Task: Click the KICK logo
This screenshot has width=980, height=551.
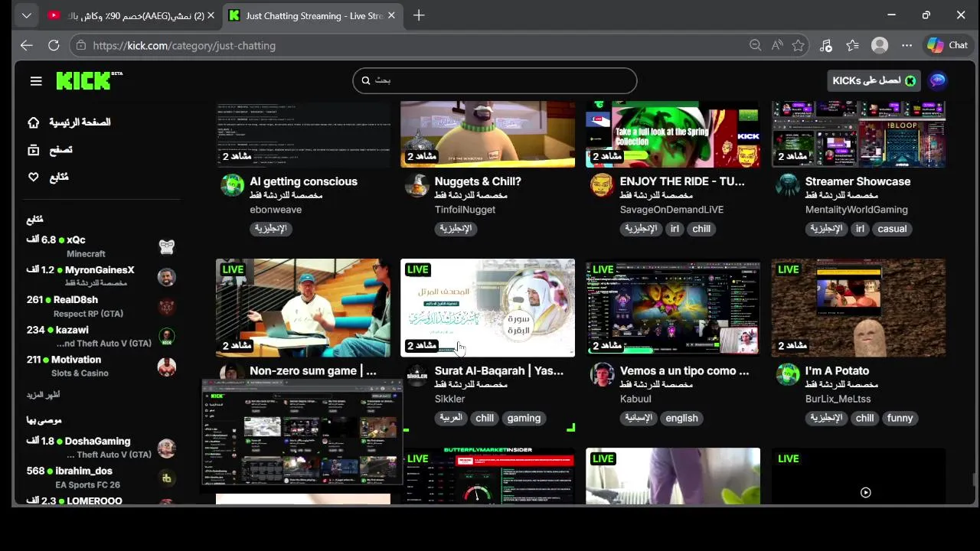Action: click(x=89, y=81)
